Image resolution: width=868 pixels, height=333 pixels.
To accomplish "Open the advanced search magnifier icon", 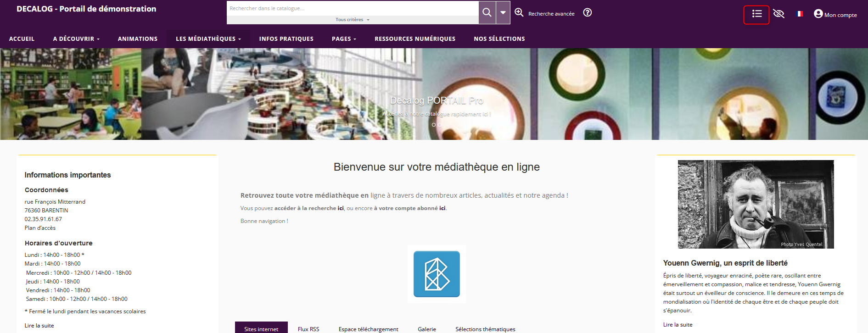I will pyautogui.click(x=519, y=12).
